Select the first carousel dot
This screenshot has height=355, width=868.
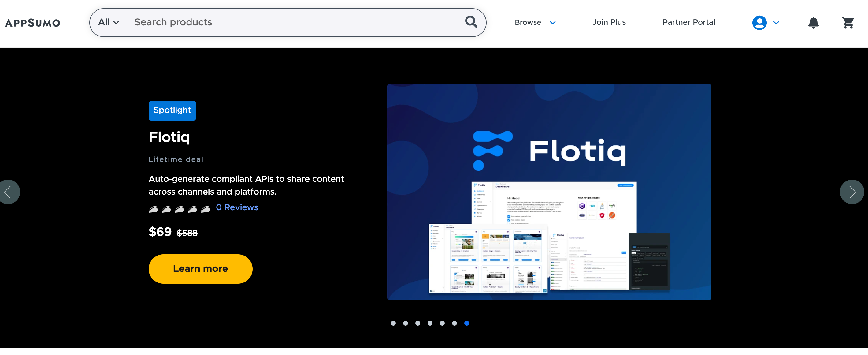click(x=393, y=323)
